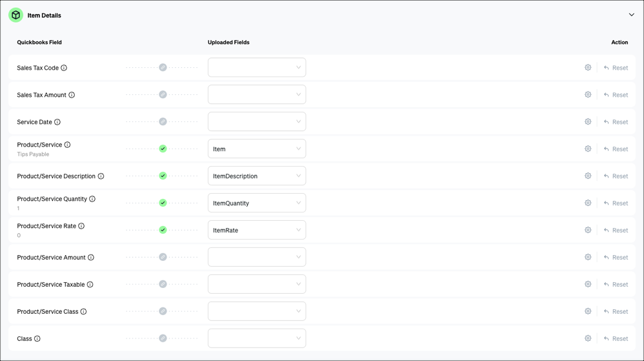The image size is (644, 361).
Task: Click the Tips Payable default value text
Action: pyautogui.click(x=33, y=154)
